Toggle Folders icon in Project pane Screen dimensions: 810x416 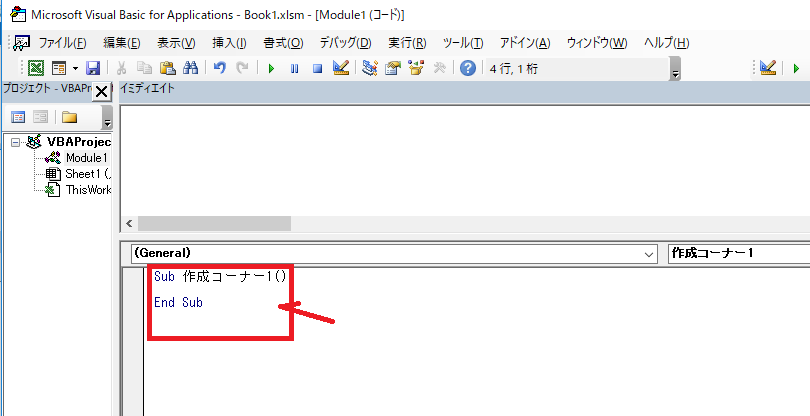pos(69,118)
